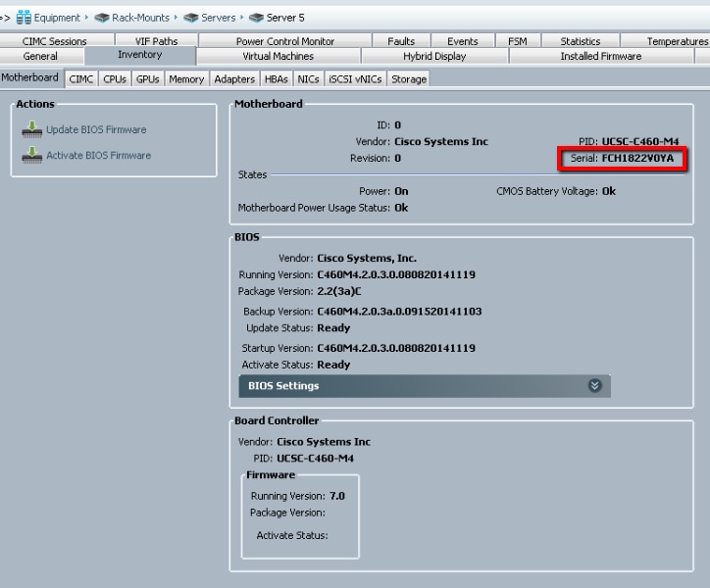Open the VIF Paths tab
Image resolution: width=710 pixels, height=588 pixels.
(156, 41)
